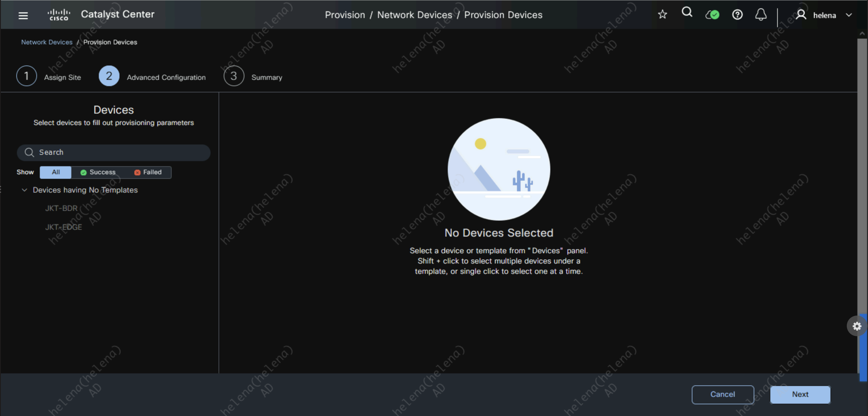This screenshot has width=868, height=416.
Task: Favorite this page with star icon
Action: [662, 15]
